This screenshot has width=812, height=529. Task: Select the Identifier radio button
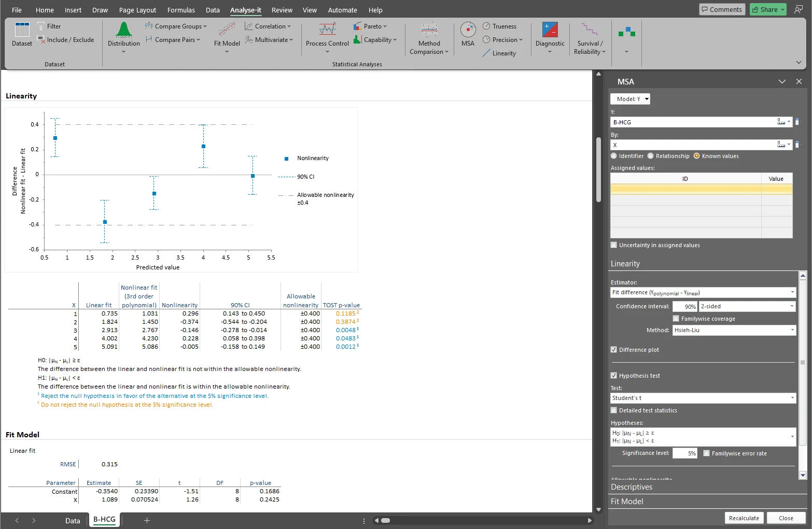pyautogui.click(x=614, y=156)
